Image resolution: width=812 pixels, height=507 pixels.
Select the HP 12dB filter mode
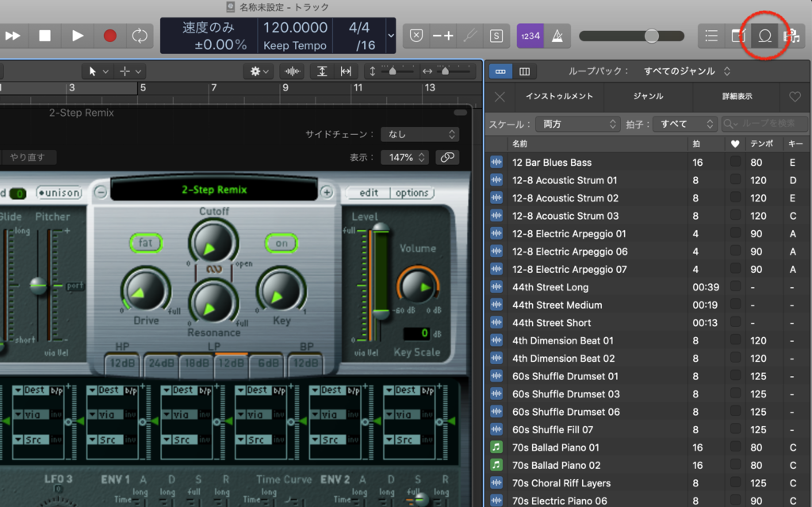coord(123,363)
